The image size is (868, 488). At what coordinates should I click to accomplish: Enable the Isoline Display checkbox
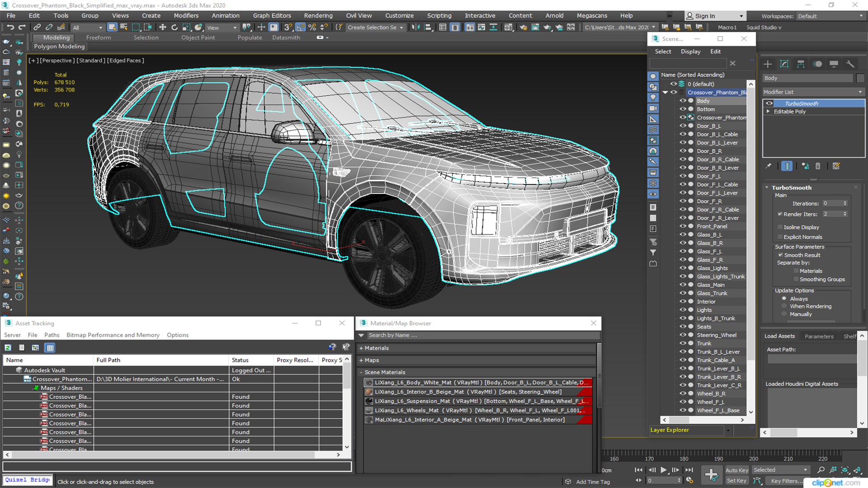tap(780, 227)
